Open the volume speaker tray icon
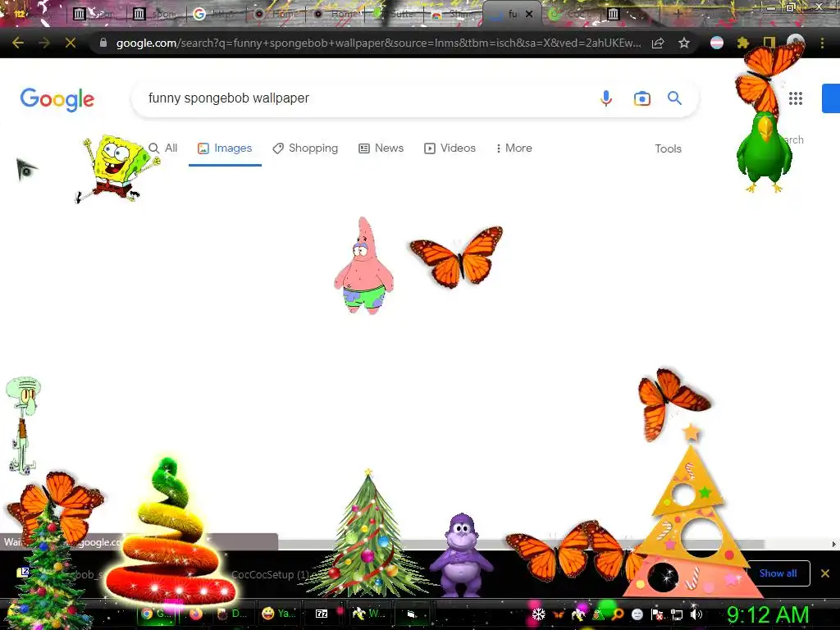Image resolution: width=840 pixels, height=630 pixels. coord(696,614)
